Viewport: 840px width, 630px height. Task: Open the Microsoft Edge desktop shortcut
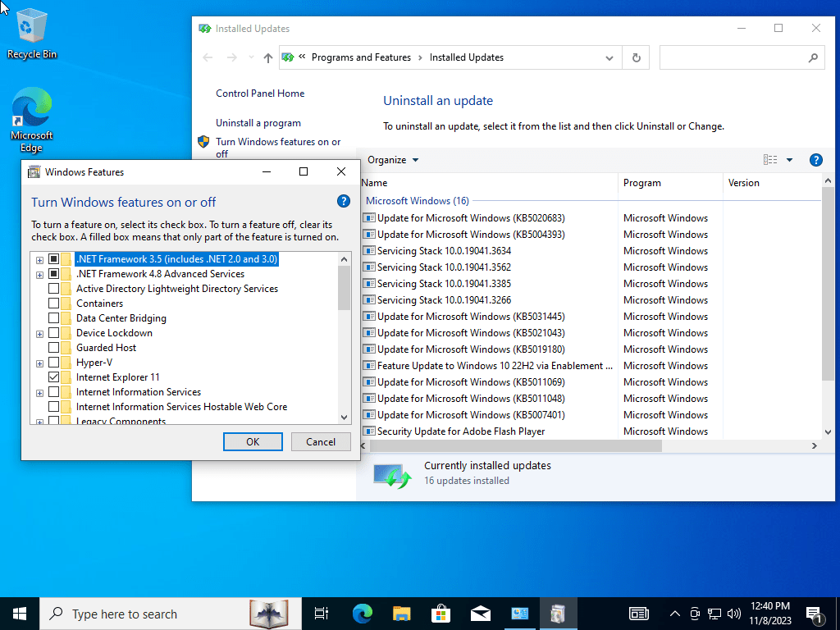click(32, 120)
